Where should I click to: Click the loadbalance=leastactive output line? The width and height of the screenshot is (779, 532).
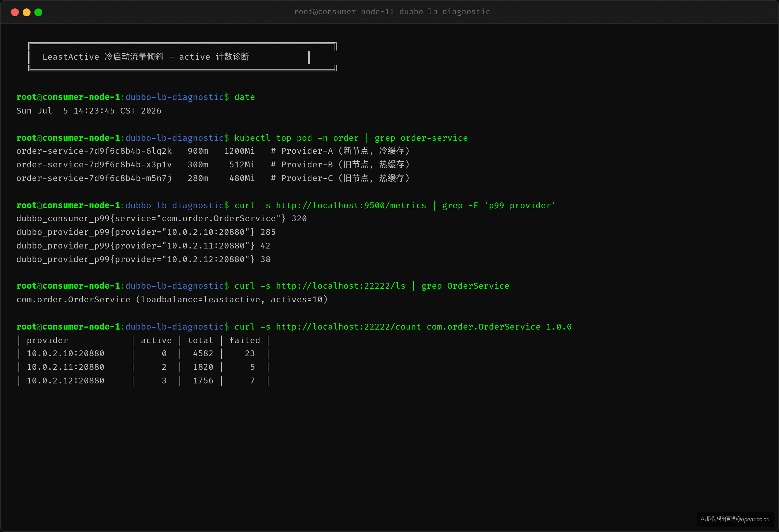pos(172,299)
